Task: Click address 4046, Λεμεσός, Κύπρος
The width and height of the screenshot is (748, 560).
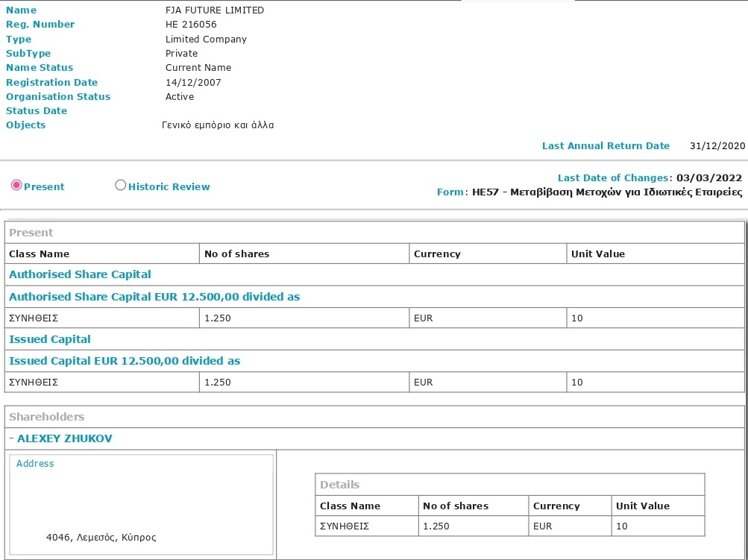Action: tap(101, 538)
